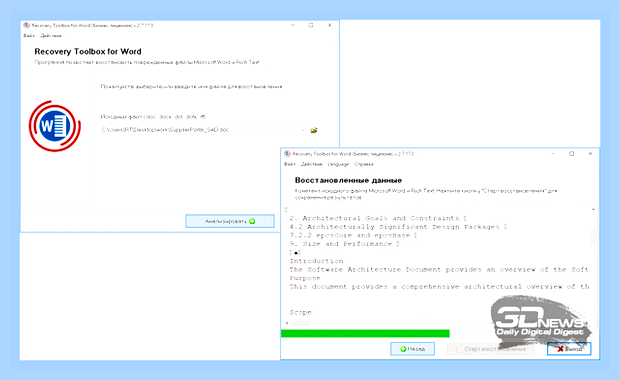Maximize the back Recovery Toolbox window
620x380 pixels.
point(311,25)
